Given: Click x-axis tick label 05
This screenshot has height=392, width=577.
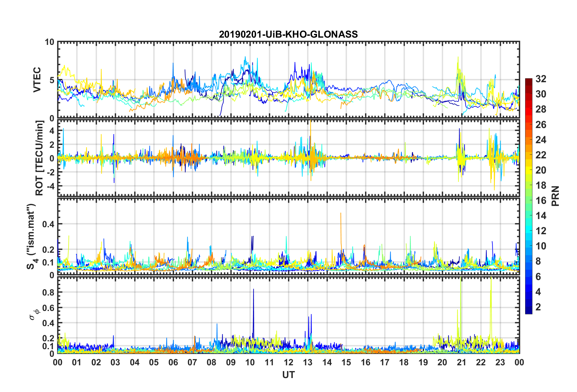Looking at the screenshot, I should (154, 362).
